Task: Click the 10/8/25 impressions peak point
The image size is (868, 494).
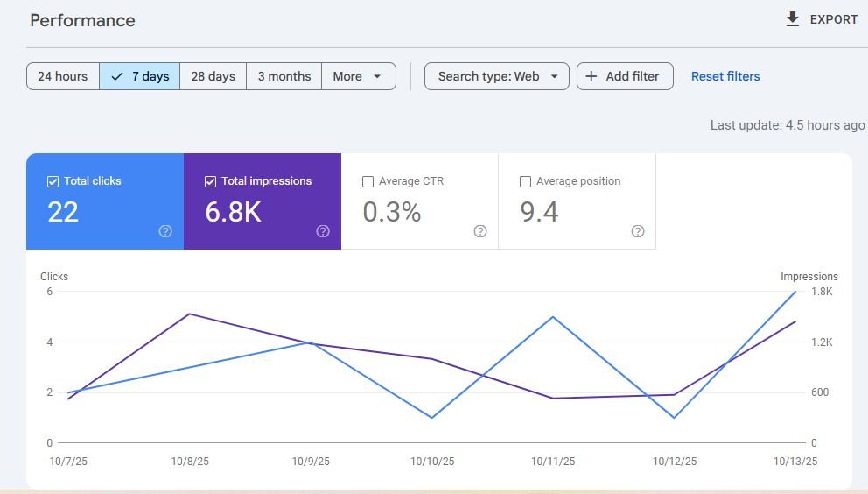Action: [x=189, y=314]
